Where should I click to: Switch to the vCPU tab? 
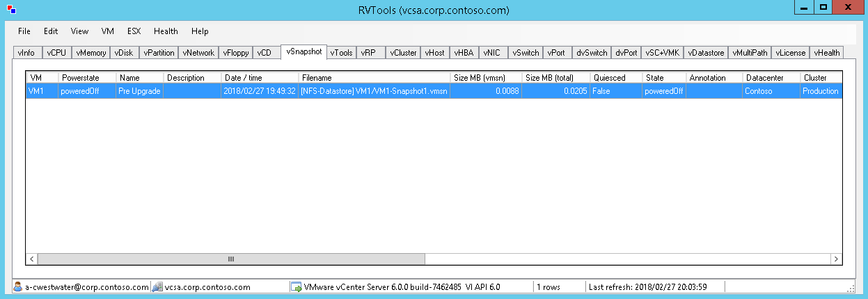tap(56, 53)
